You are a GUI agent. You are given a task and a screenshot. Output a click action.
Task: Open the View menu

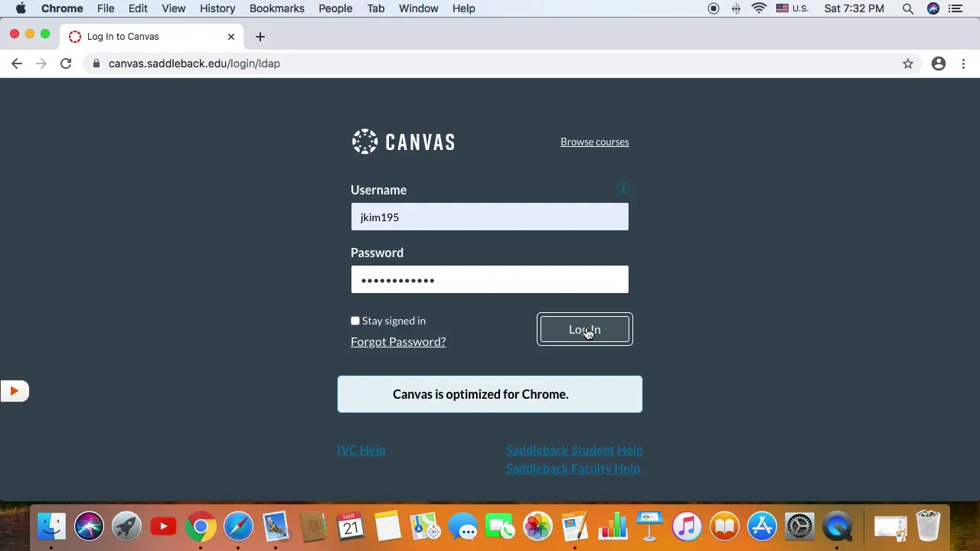click(x=174, y=8)
